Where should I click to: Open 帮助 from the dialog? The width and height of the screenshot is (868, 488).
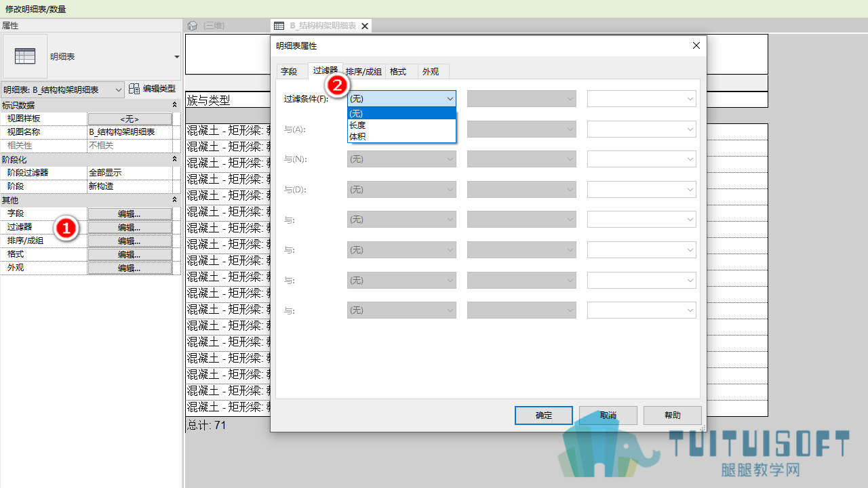tap(673, 415)
